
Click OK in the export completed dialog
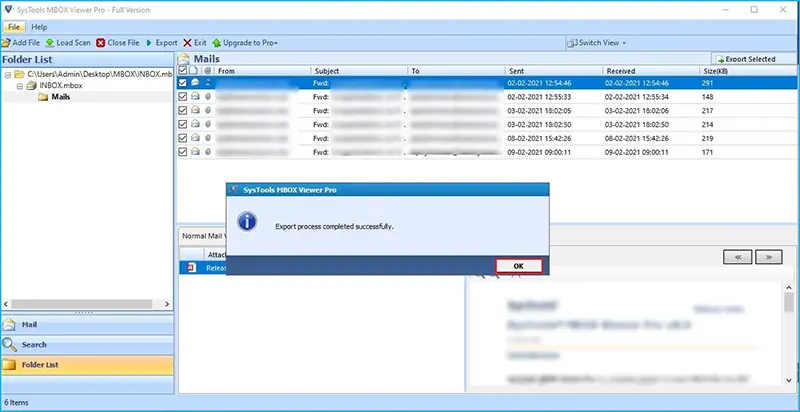518,266
